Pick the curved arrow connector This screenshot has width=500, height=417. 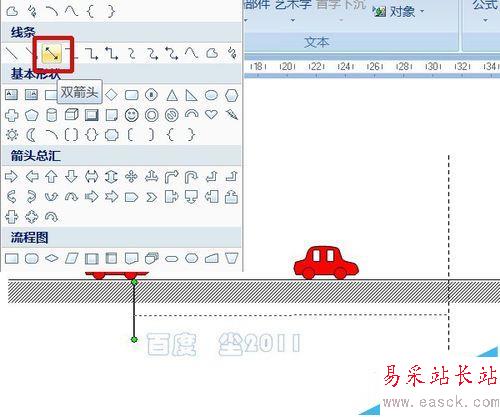click(x=152, y=53)
